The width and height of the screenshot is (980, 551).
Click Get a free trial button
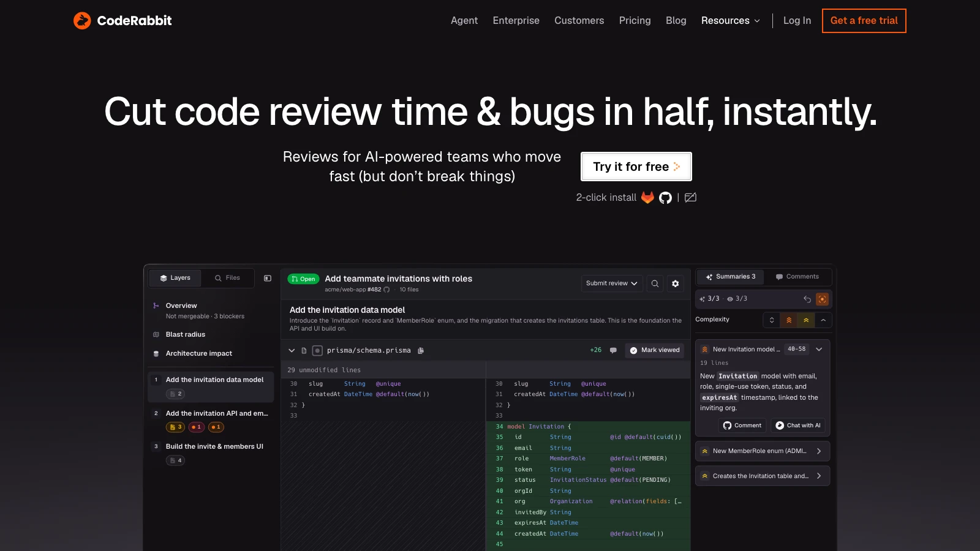[864, 21]
